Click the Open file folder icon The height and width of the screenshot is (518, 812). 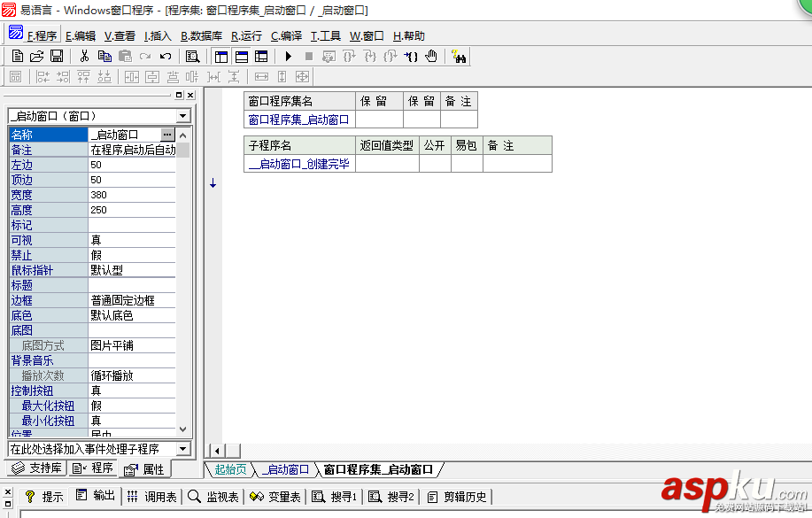click(37, 56)
